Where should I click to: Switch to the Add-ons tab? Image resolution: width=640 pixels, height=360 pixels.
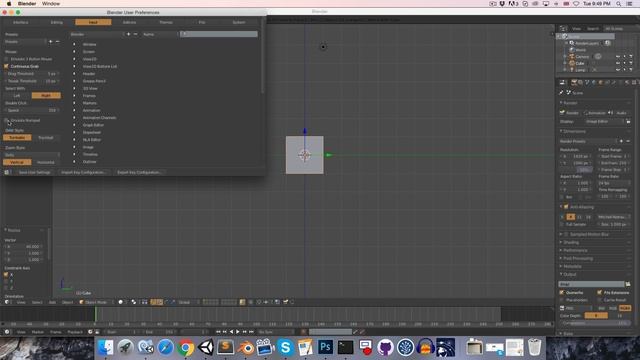pyautogui.click(x=129, y=22)
